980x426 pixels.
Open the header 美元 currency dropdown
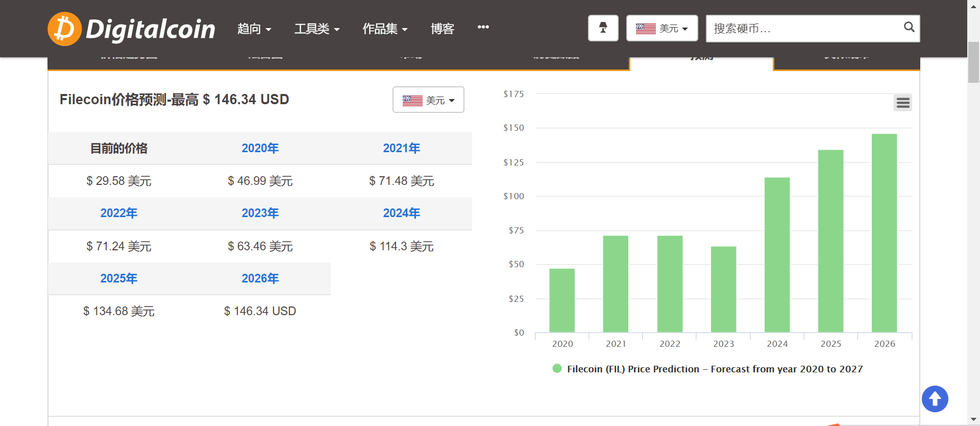pyautogui.click(x=662, y=28)
